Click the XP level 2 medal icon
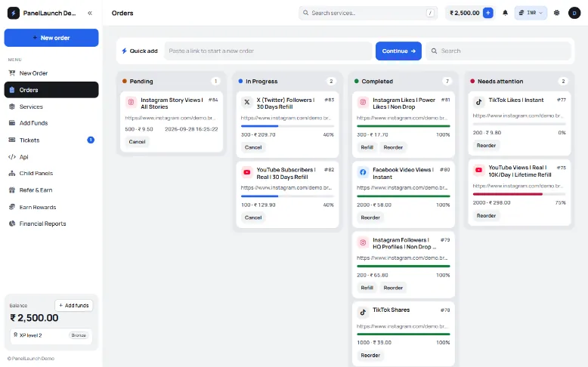 [x=15, y=335]
